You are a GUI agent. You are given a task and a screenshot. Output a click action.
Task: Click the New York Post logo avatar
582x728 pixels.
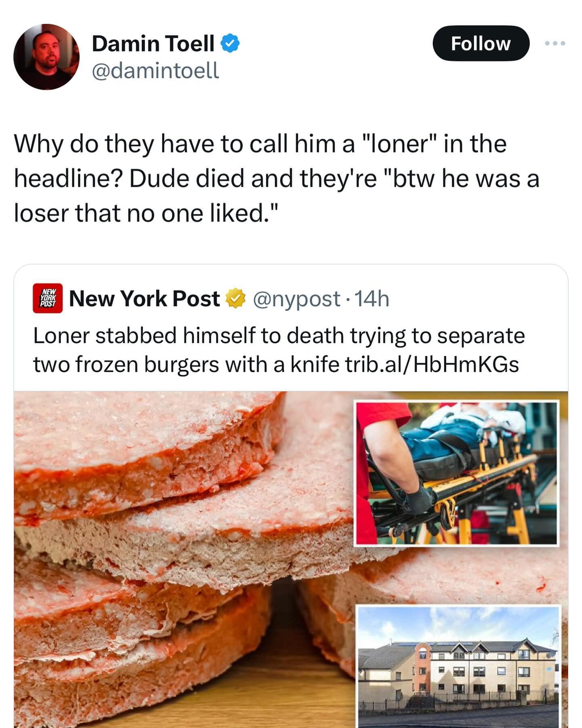48,298
